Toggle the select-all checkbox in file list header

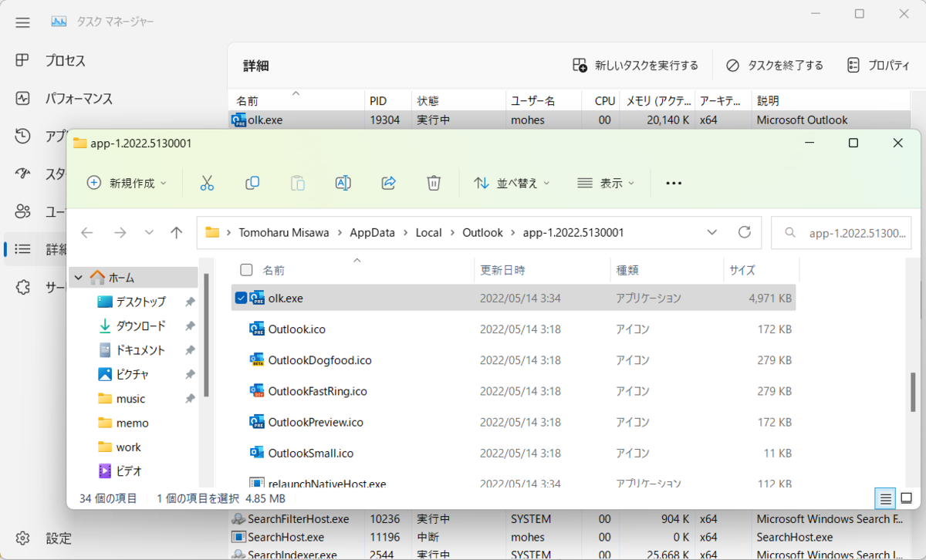click(x=246, y=270)
